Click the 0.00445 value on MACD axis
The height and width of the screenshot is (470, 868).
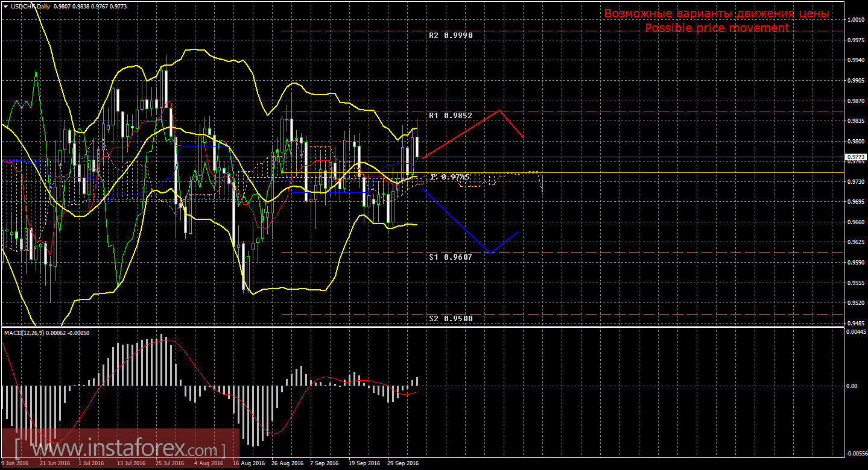pos(855,333)
